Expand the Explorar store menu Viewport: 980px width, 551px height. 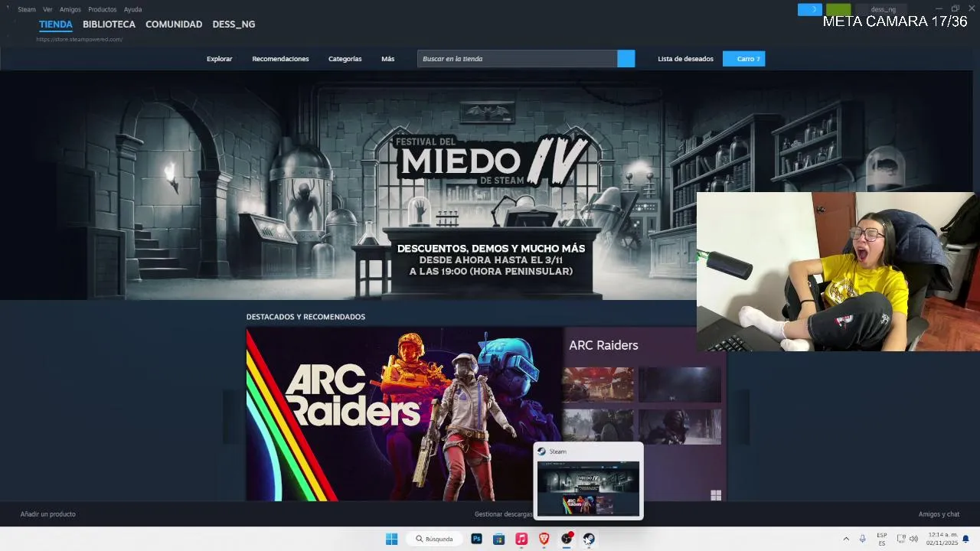pos(219,59)
